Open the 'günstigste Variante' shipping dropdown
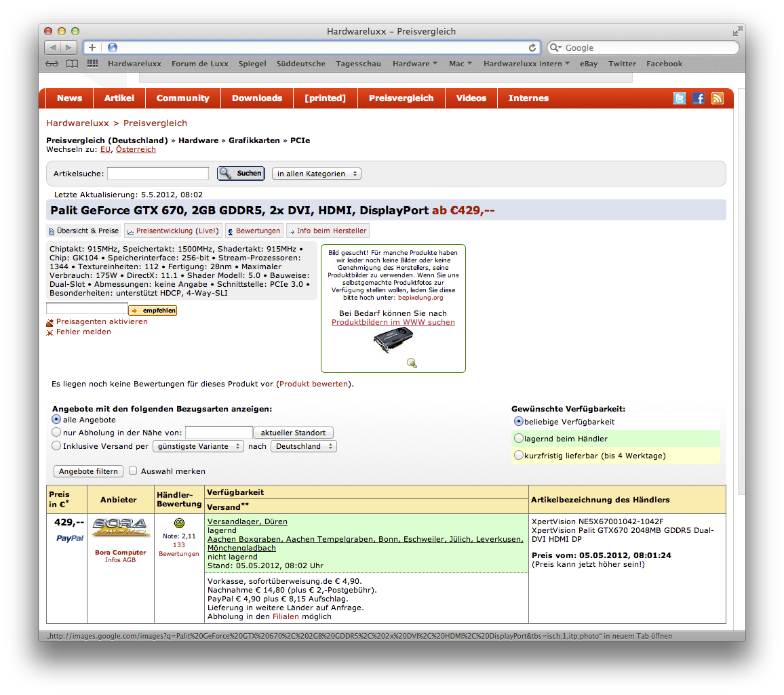The width and height of the screenshot is (784, 695). 199,446
